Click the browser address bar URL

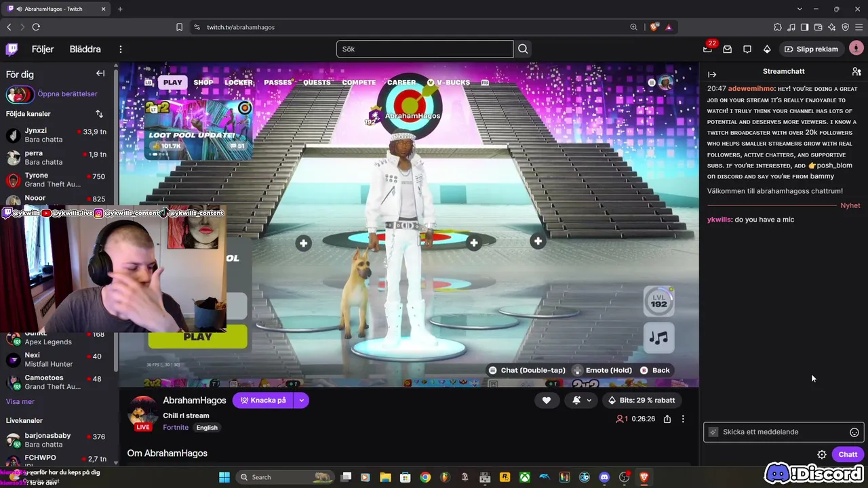click(x=241, y=27)
